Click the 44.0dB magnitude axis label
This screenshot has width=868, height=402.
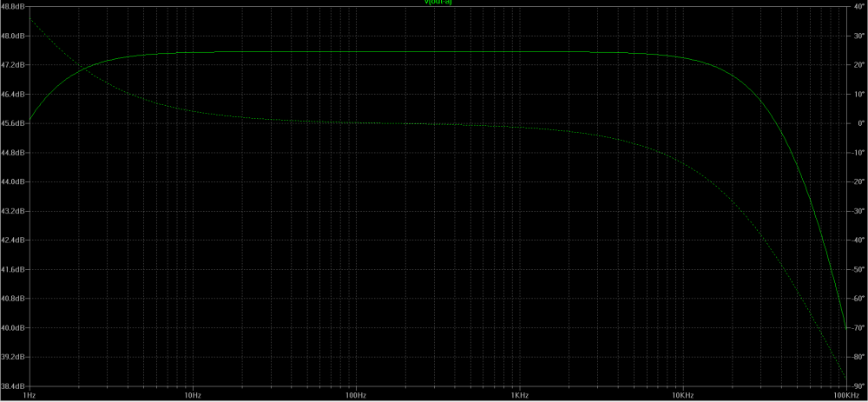point(14,181)
